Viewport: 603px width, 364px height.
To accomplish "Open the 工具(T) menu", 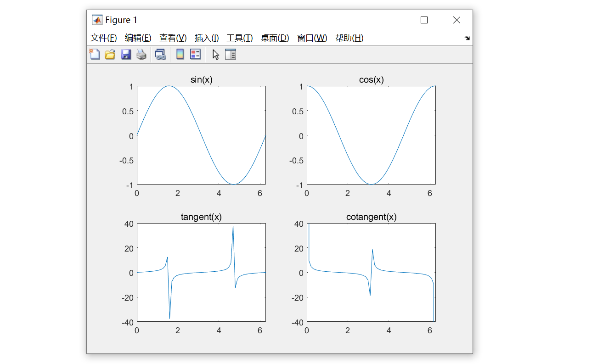I will click(239, 38).
